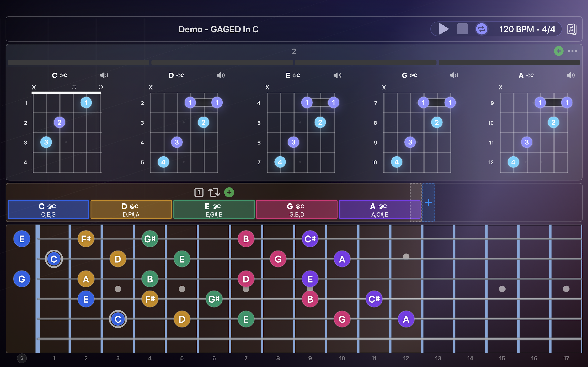Click the circled C note on the fretboard
The image size is (588, 367).
(54, 259)
